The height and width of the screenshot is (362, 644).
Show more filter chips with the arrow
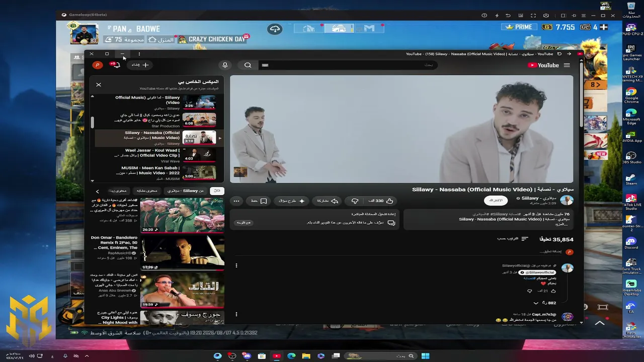(x=98, y=191)
